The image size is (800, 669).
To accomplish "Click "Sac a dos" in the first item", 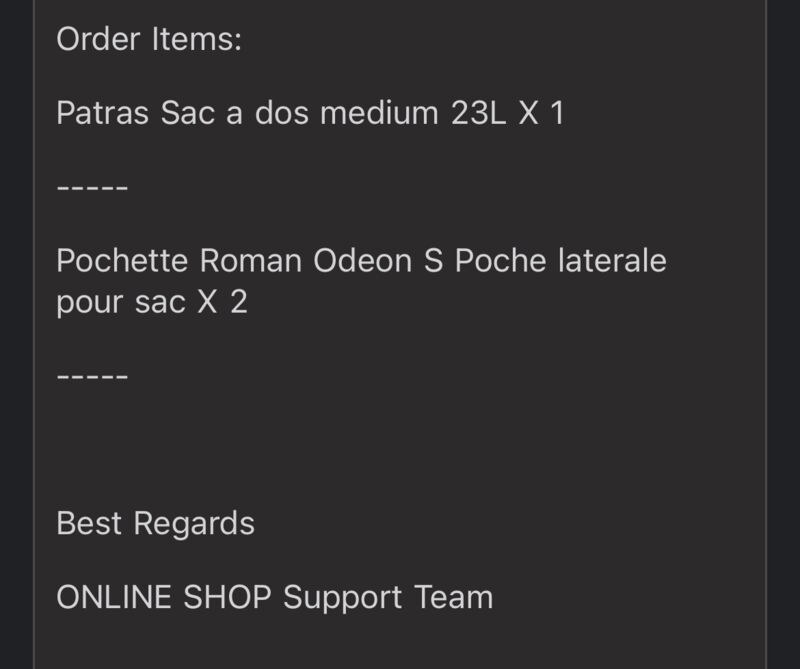I will (234, 112).
